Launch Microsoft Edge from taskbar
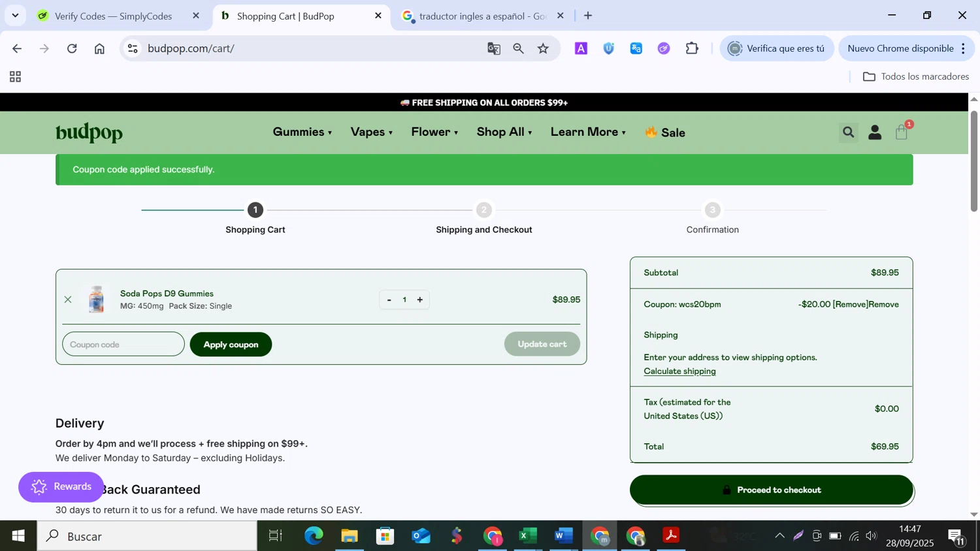 [x=314, y=536]
